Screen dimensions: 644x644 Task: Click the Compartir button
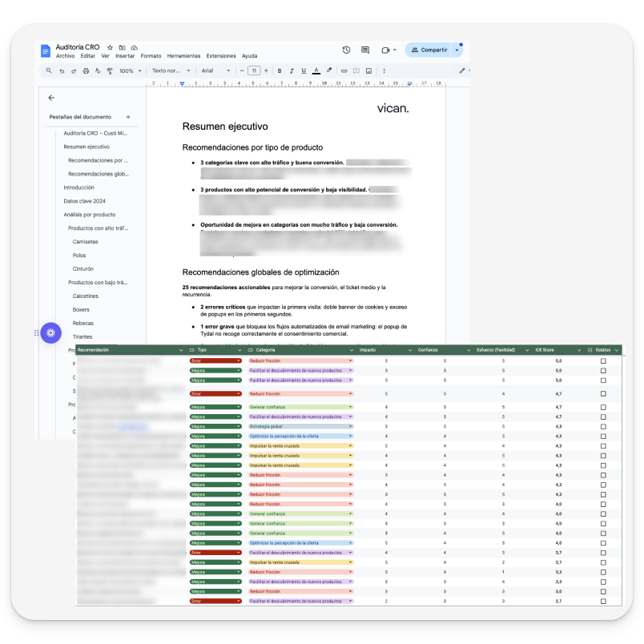click(x=429, y=50)
